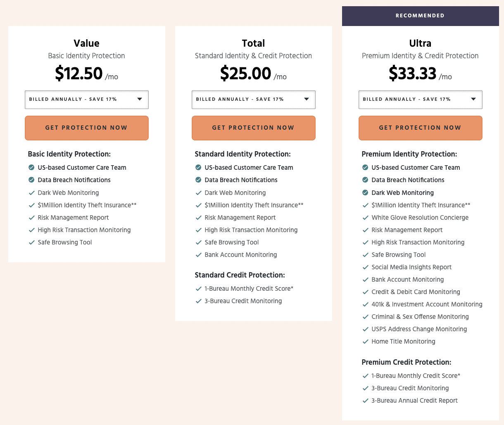
Task: Click the Ultra plan title heading
Action: tap(420, 43)
